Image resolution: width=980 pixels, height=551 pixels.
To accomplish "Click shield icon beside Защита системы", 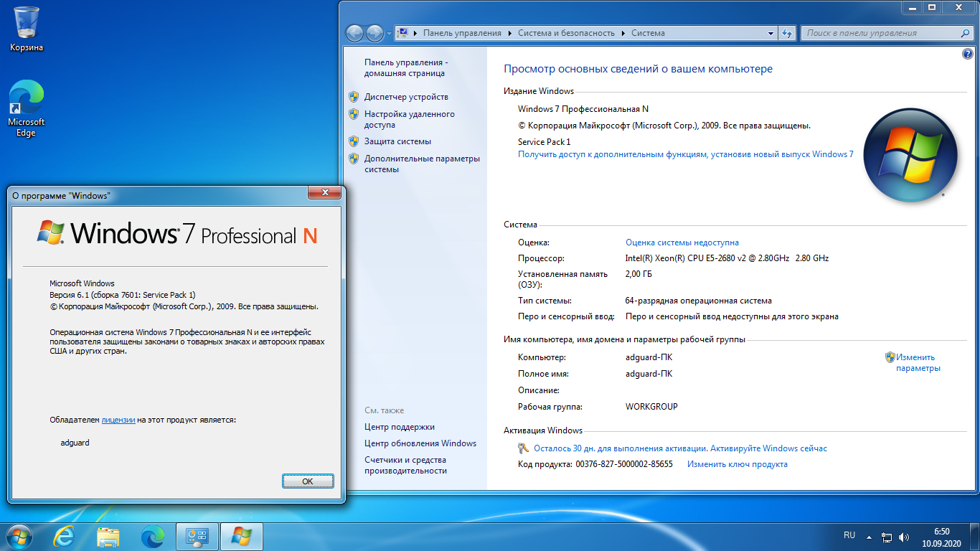I will (354, 141).
